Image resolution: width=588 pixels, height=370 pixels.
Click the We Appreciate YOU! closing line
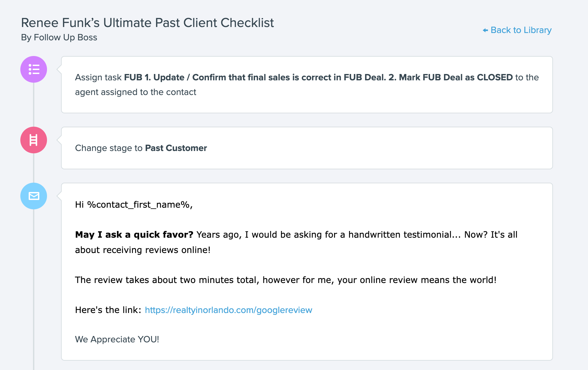pyautogui.click(x=117, y=339)
